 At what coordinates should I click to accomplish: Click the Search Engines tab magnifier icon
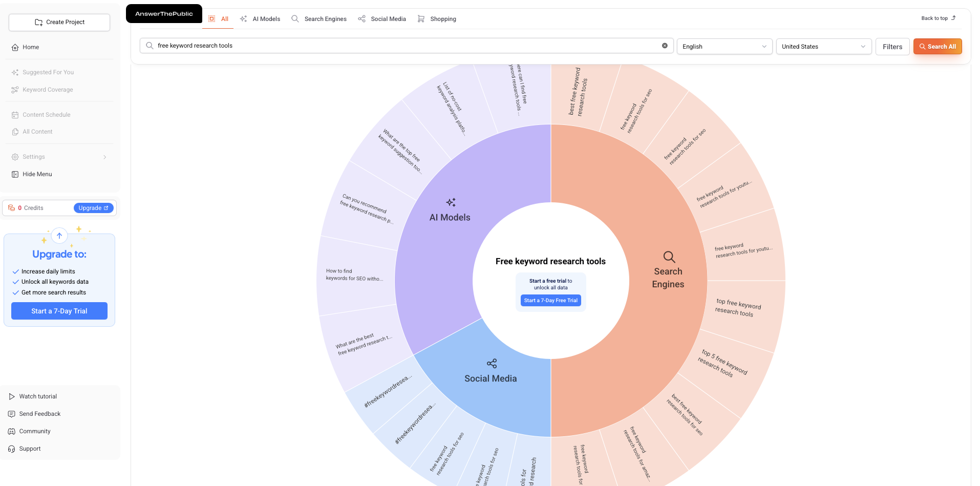295,19
